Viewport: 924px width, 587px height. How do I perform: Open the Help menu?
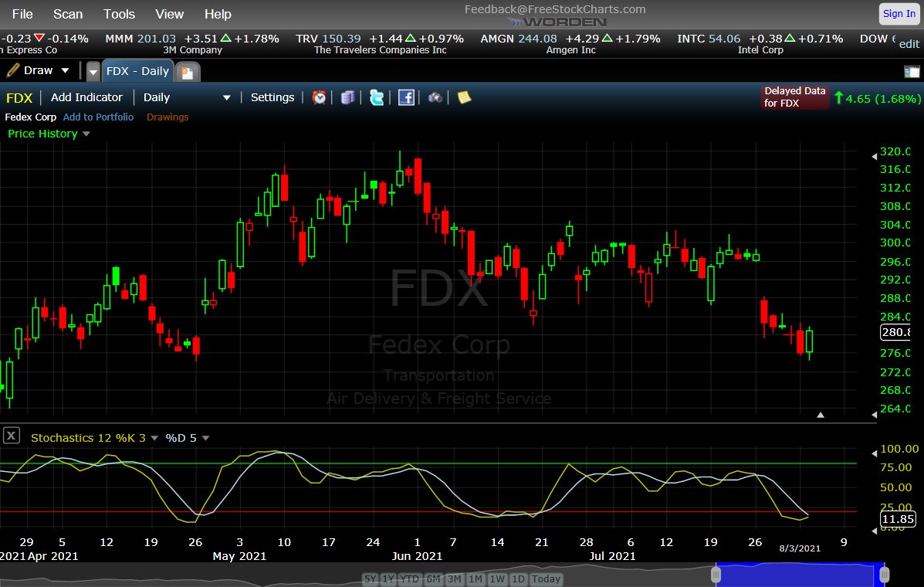(218, 14)
